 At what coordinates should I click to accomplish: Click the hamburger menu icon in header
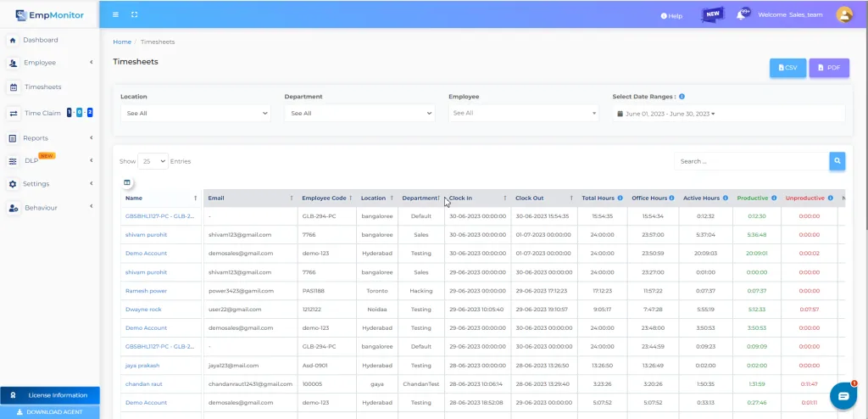(x=116, y=15)
